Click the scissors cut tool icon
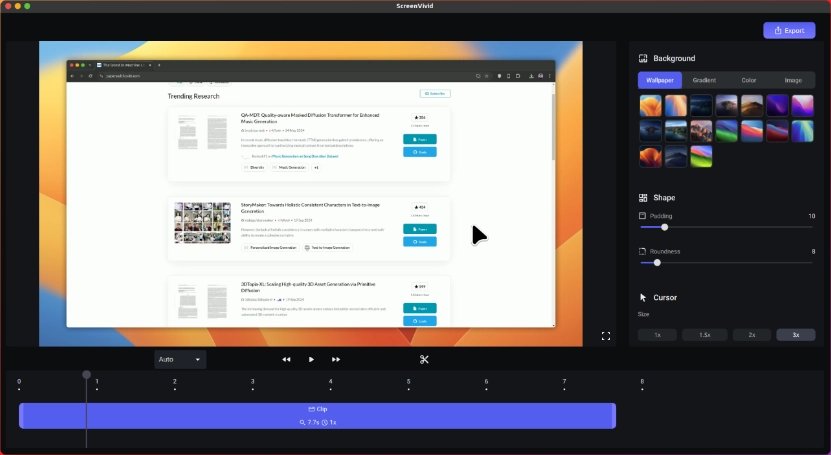The width and height of the screenshot is (831, 455). pyautogui.click(x=424, y=359)
